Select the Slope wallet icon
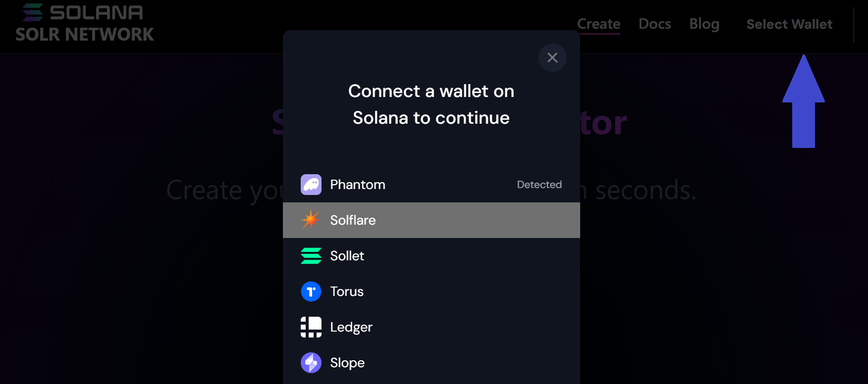 (x=311, y=363)
